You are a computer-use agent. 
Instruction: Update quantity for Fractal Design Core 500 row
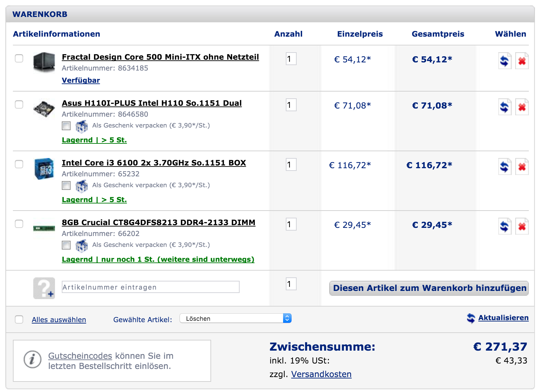[505, 61]
